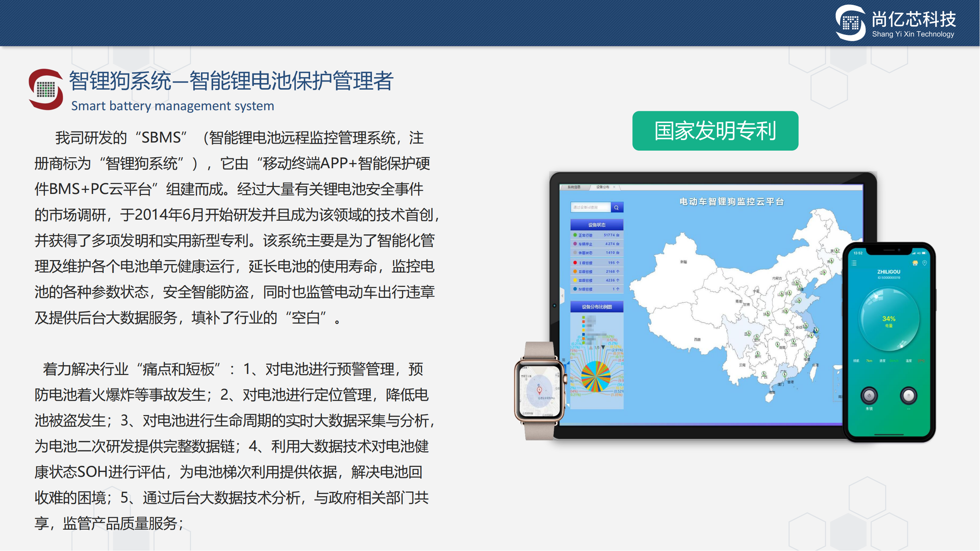
Task: Go to previous legend page arrow
Action: (590, 347)
